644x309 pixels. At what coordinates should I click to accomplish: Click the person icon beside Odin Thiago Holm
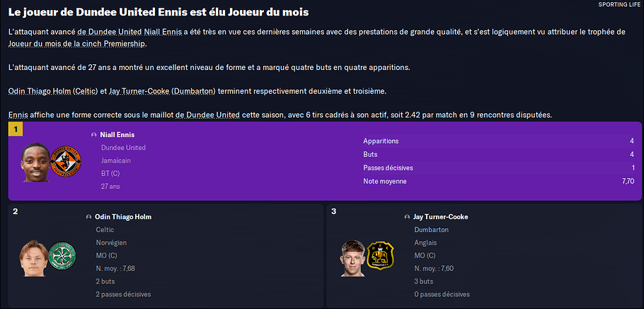88,217
